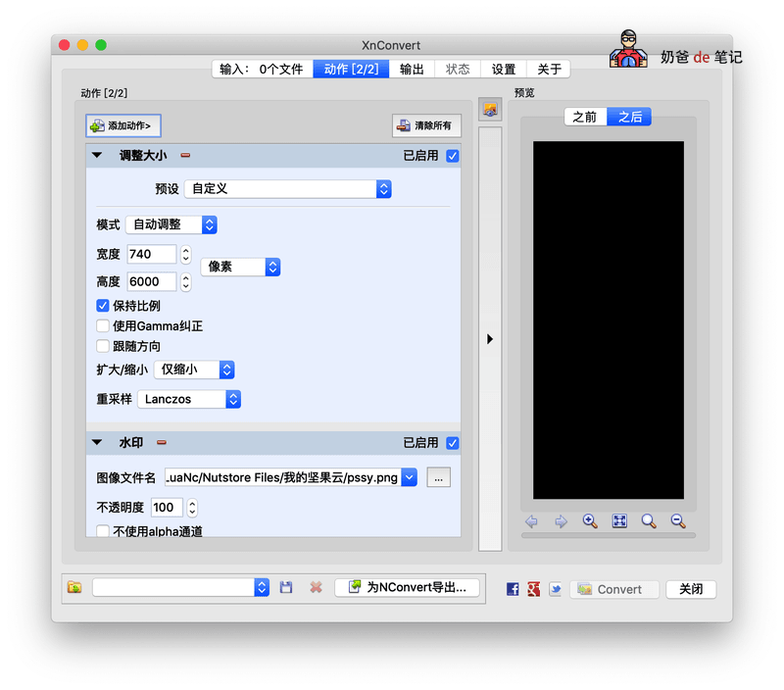The width and height of the screenshot is (784, 690).
Task: Click the 不透明度 opacity field
Action: pos(167,508)
